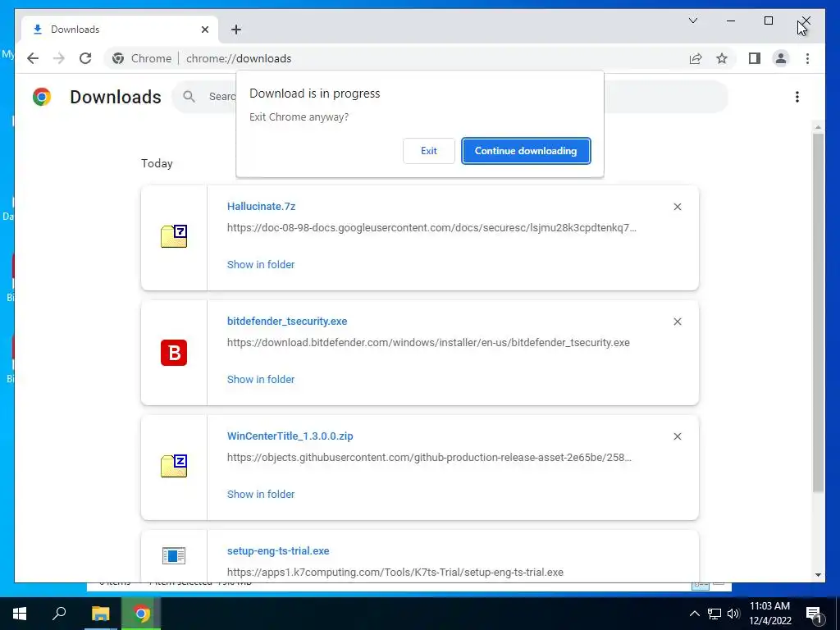Bookmark this tab with the star icon
The height and width of the screenshot is (630, 840).
click(x=722, y=58)
